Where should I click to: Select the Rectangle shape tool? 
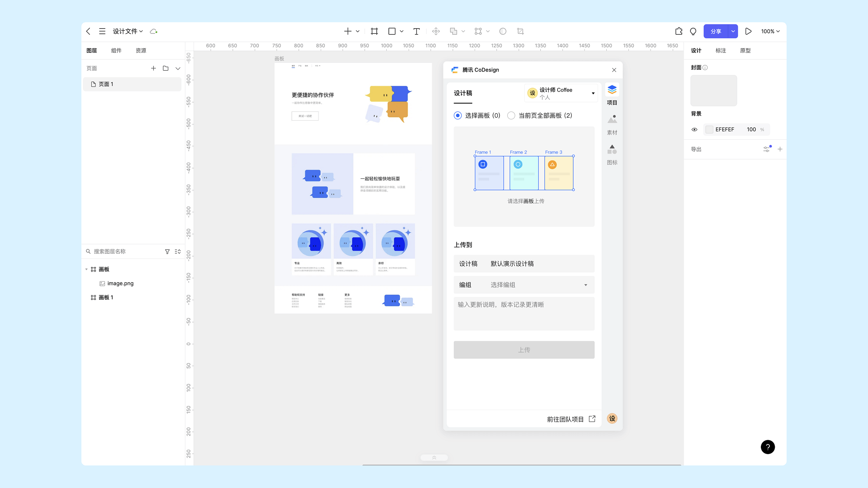tap(392, 31)
